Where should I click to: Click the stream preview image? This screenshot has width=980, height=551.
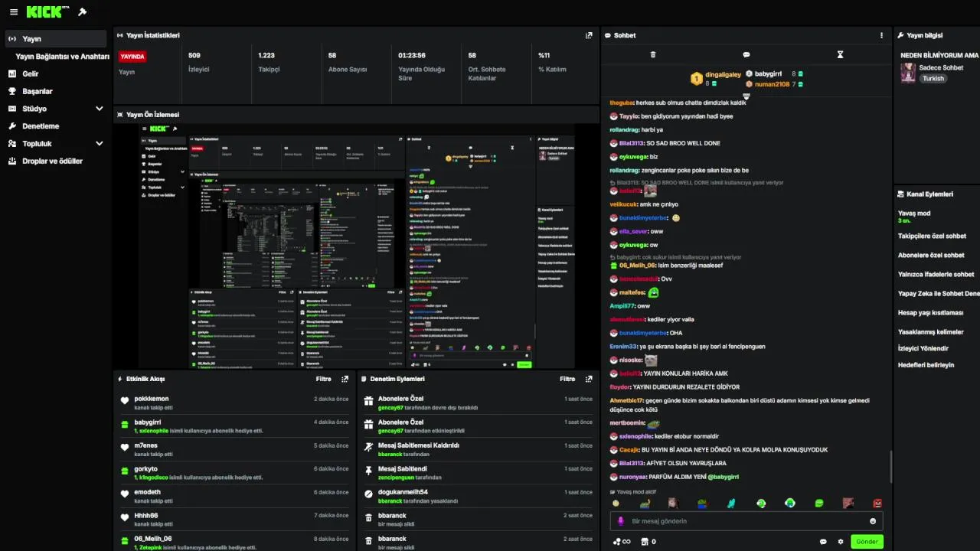(x=356, y=246)
